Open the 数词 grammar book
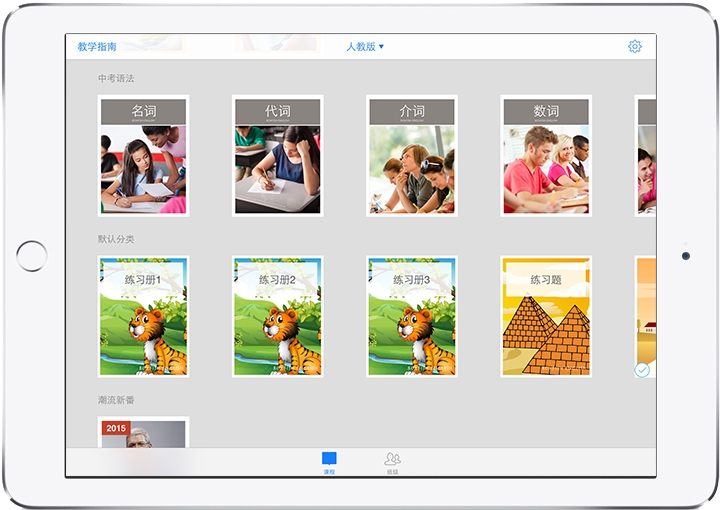The height and width of the screenshot is (510, 720). [x=546, y=156]
